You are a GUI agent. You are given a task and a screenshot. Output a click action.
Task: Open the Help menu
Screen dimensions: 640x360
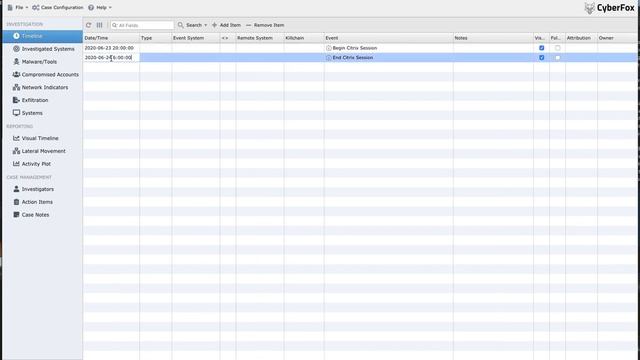(100, 7)
